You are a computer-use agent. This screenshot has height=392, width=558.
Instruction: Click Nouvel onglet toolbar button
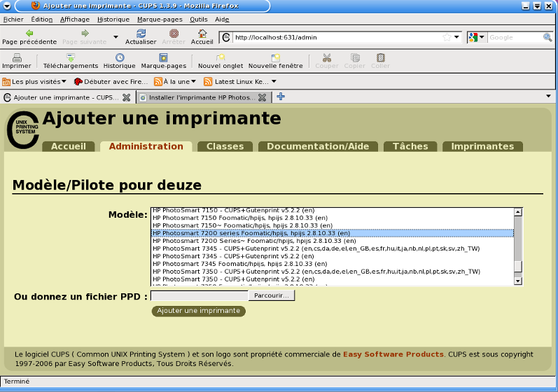point(221,61)
